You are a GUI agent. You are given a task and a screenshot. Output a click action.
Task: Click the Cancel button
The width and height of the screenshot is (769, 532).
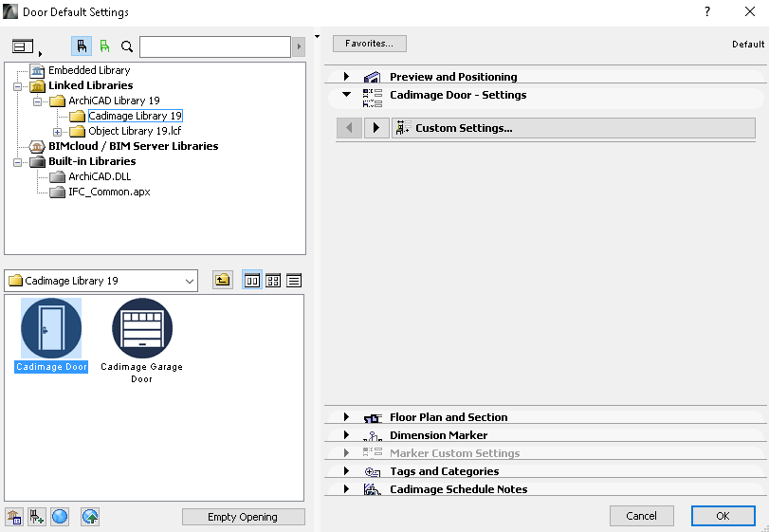pos(642,516)
